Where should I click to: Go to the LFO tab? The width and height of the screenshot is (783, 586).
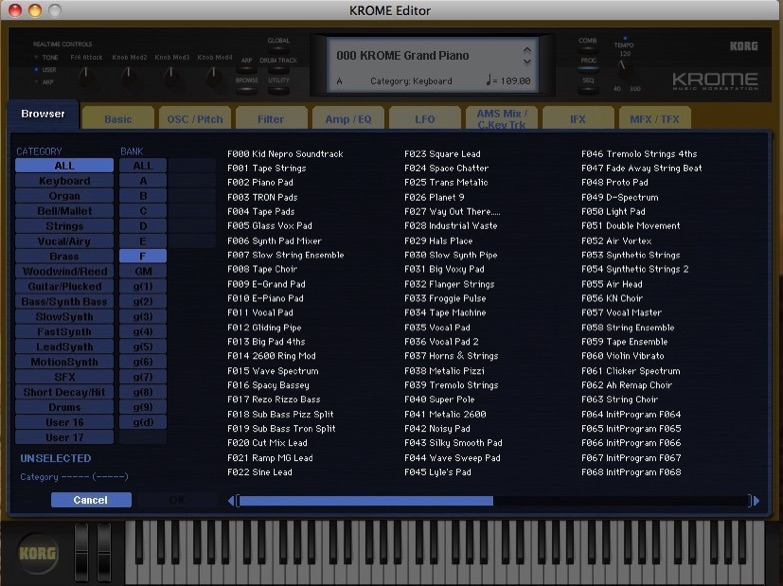[424, 118]
